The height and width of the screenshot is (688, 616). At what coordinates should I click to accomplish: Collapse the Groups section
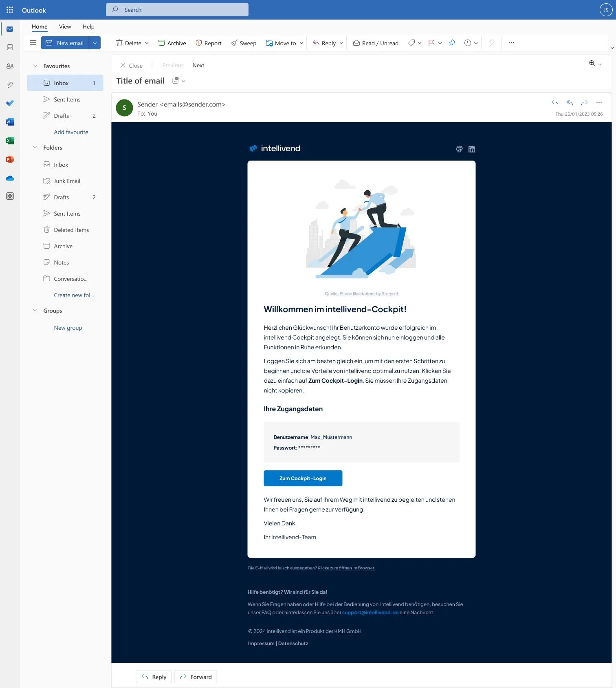[x=35, y=310]
